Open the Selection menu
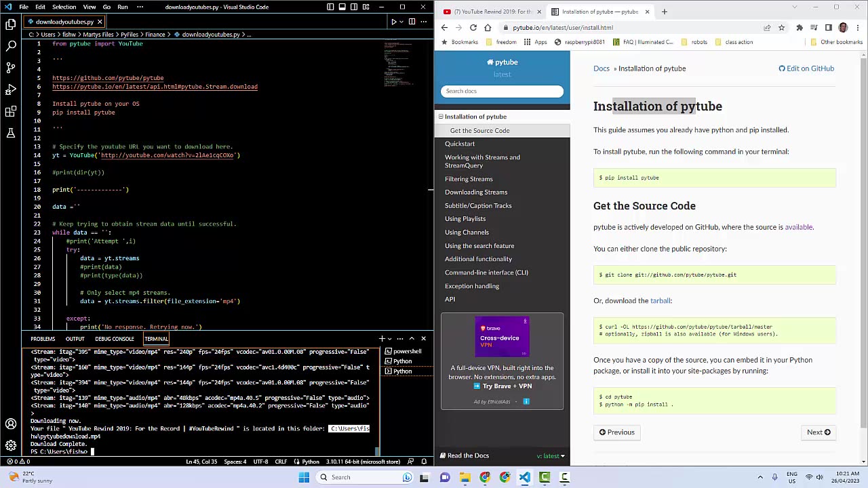 [x=64, y=7]
